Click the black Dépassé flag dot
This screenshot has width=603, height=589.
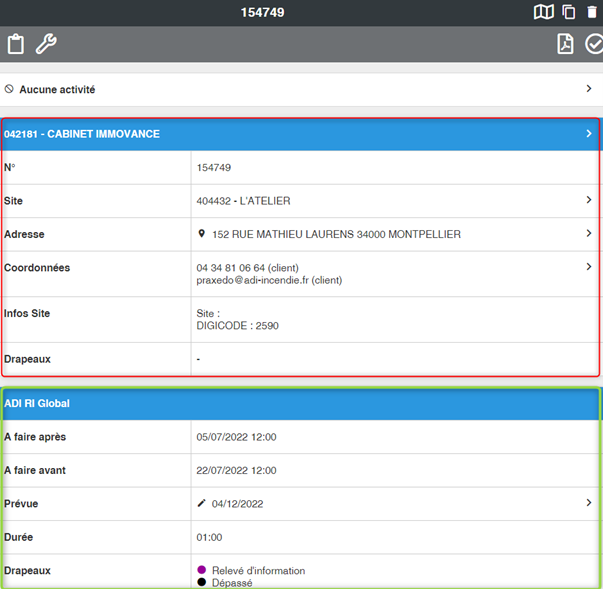(202, 582)
